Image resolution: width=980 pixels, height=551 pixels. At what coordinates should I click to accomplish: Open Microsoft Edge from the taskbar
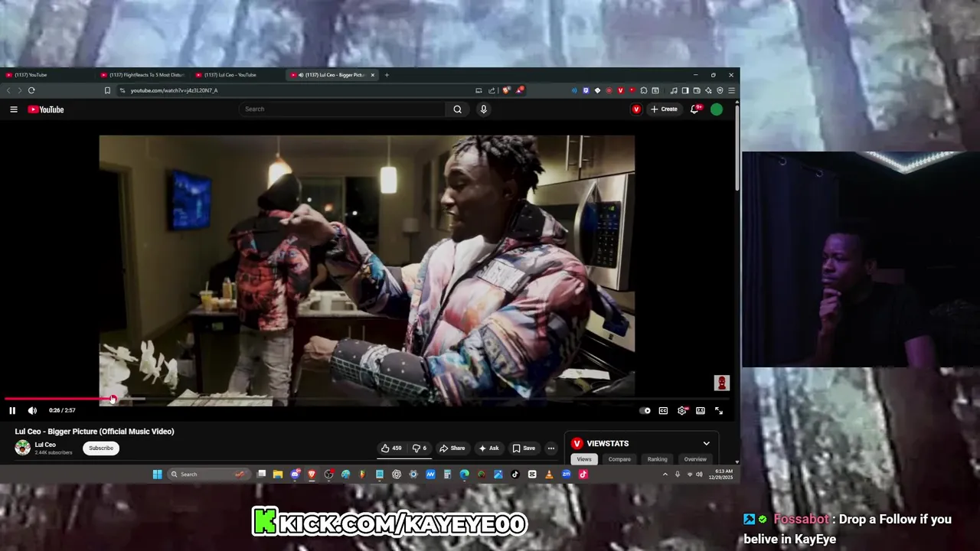point(464,474)
